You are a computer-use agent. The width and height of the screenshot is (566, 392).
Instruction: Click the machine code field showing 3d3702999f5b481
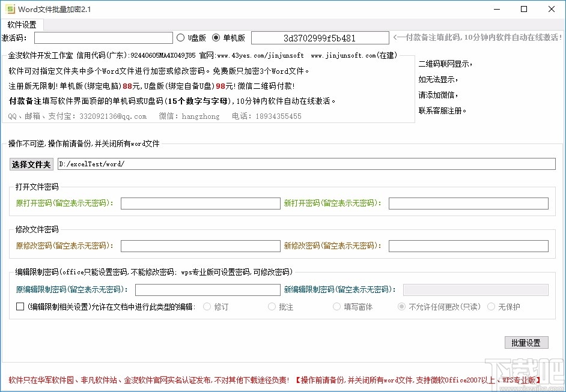click(x=320, y=37)
